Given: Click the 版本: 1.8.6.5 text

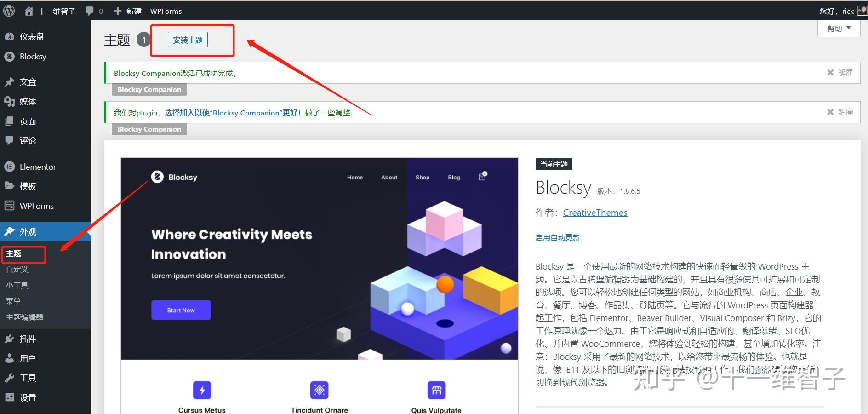Looking at the screenshot, I should (x=618, y=191).
